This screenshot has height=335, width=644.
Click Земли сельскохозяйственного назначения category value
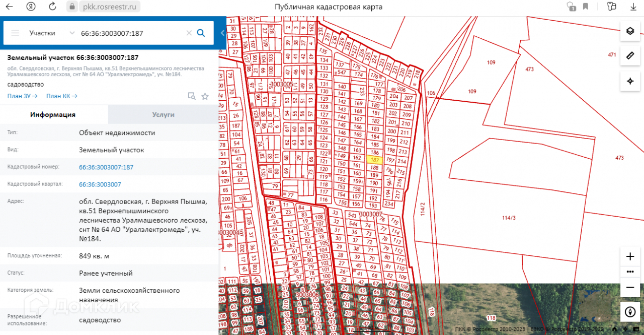pyautogui.click(x=129, y=295)
